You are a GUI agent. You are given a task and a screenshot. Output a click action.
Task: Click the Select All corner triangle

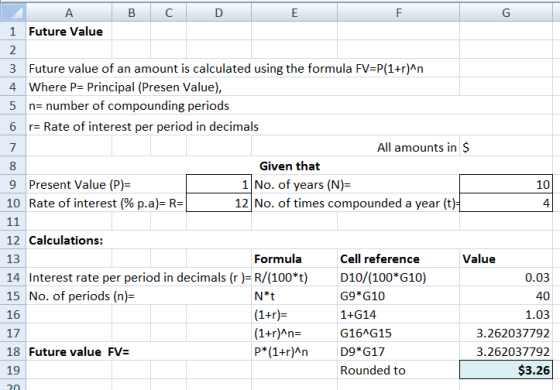[13, 12]
